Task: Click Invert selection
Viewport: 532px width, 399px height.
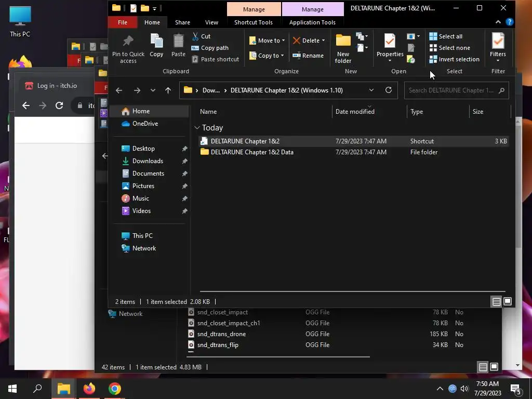Action: click(x=454, y=59)
